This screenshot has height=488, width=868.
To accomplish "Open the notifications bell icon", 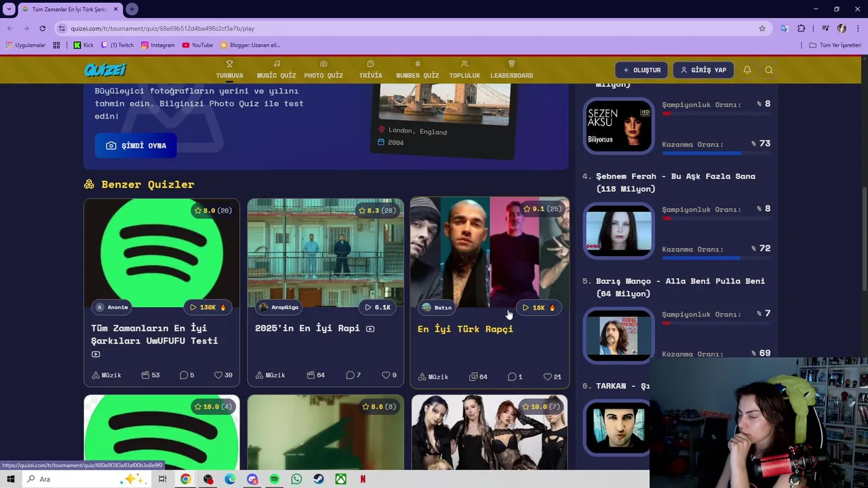I will [747, 70].
